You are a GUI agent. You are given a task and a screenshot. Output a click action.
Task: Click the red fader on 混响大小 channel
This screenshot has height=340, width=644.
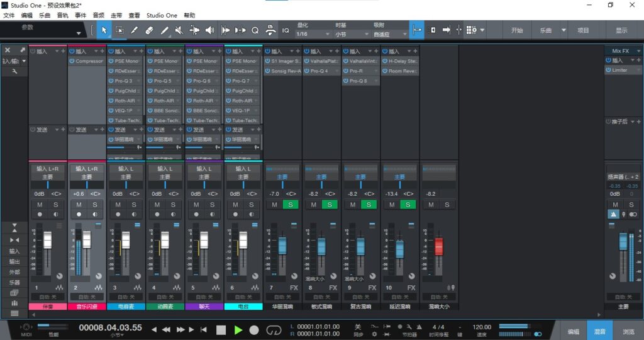click(x=439, y=246)
